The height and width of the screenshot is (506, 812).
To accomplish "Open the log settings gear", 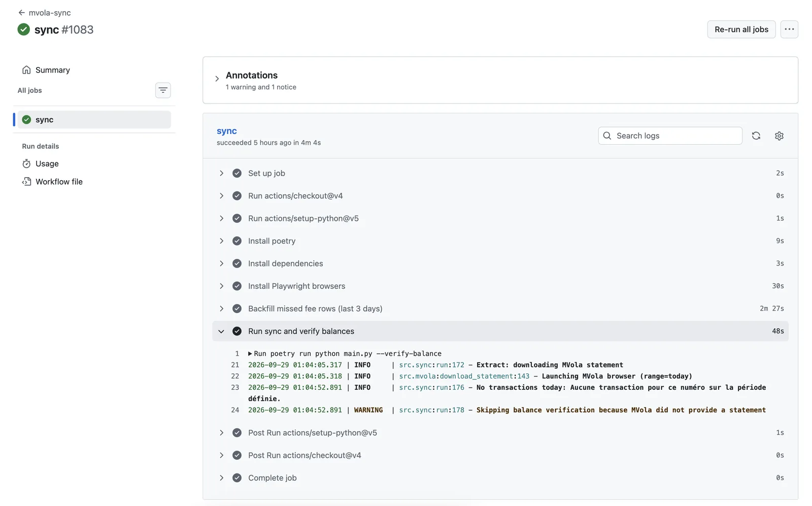I will (779, 136).
